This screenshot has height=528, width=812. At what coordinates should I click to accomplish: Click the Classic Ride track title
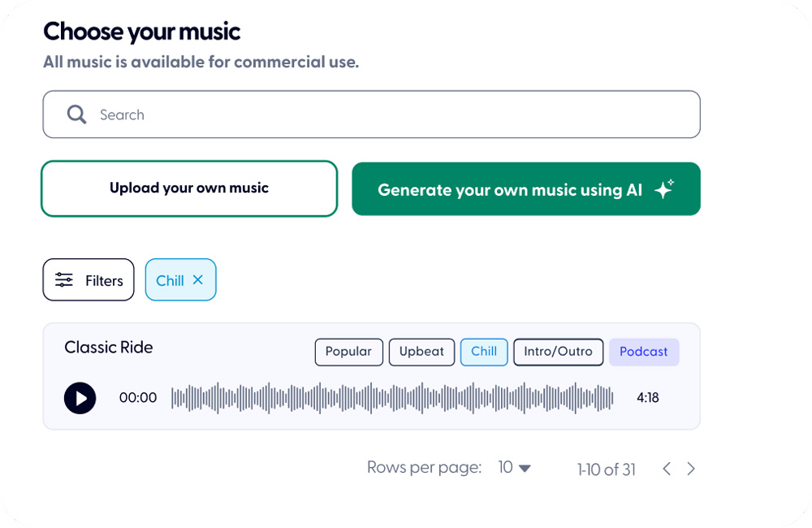point(108,347)
